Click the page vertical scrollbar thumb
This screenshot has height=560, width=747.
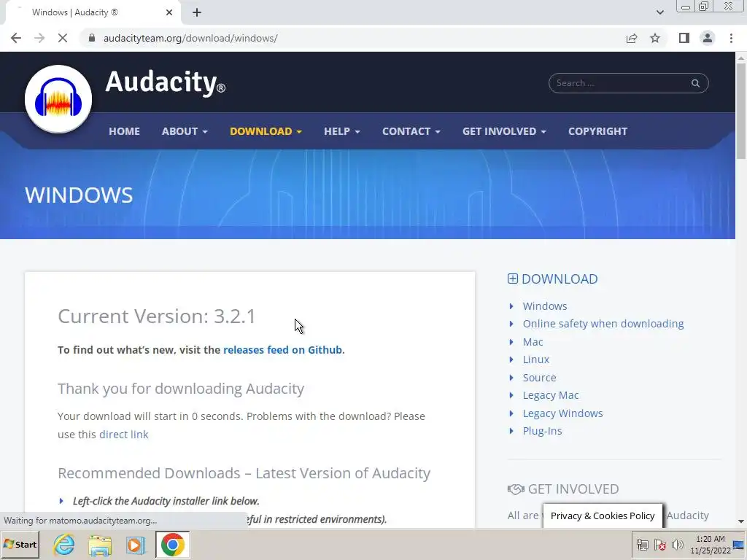pos(741,111)
